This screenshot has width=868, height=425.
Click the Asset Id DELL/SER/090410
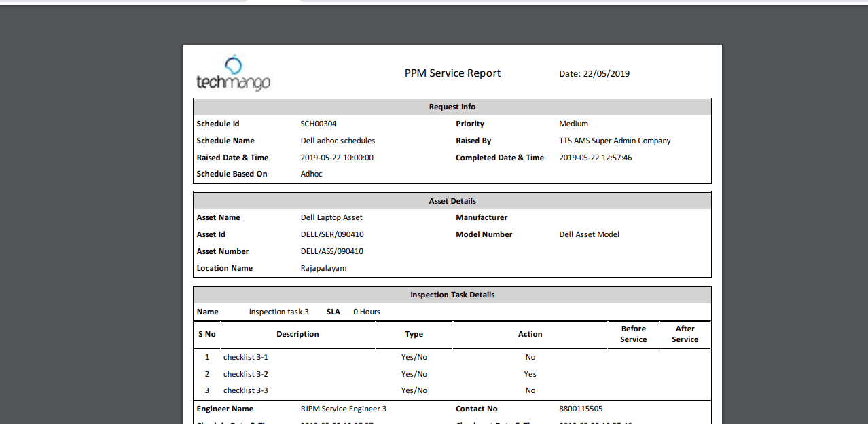click(332, 234)
